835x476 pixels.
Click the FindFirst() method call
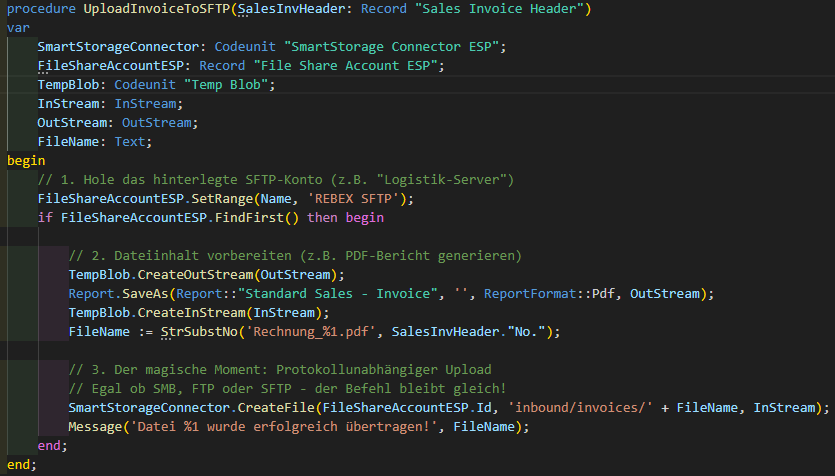pos(260,218)
